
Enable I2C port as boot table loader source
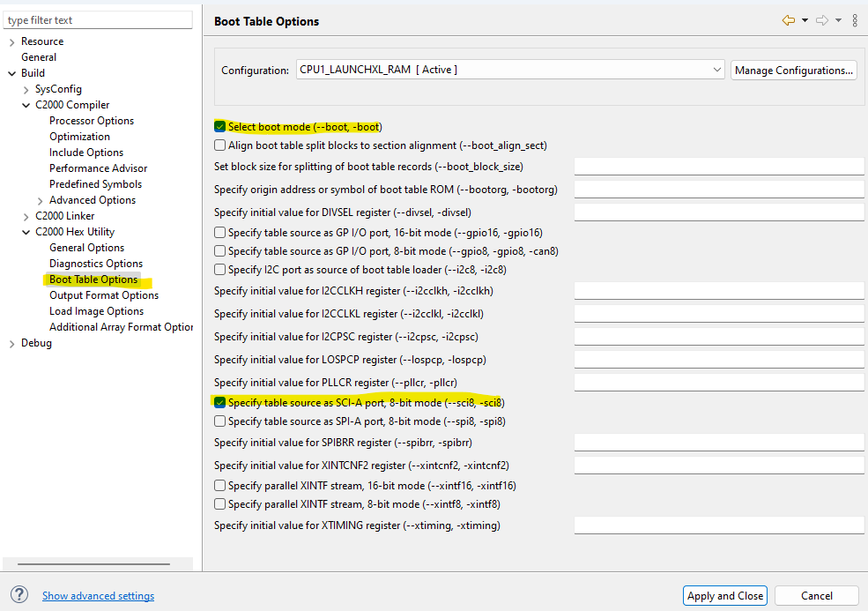pyautogui.click(x=219, y=269)
